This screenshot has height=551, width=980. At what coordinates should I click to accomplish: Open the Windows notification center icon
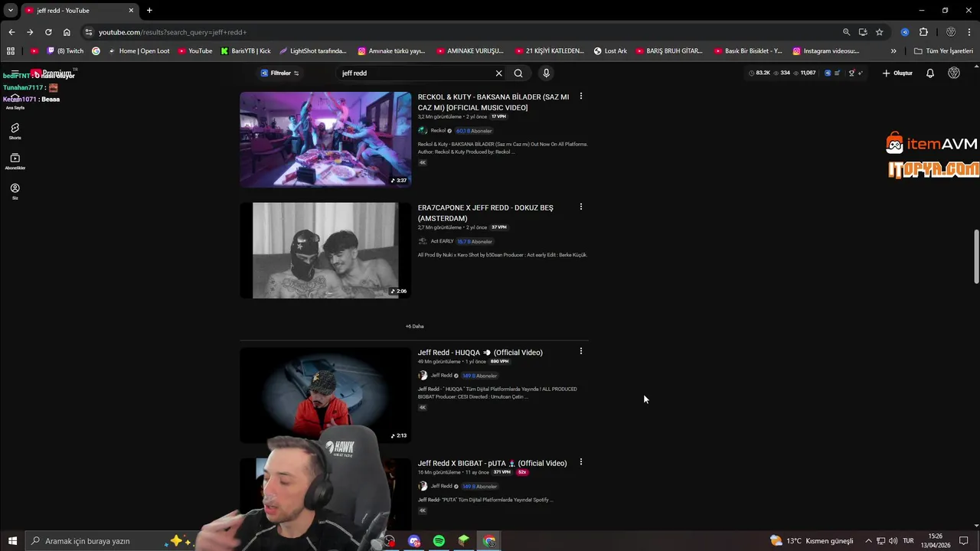pos(964,541)
